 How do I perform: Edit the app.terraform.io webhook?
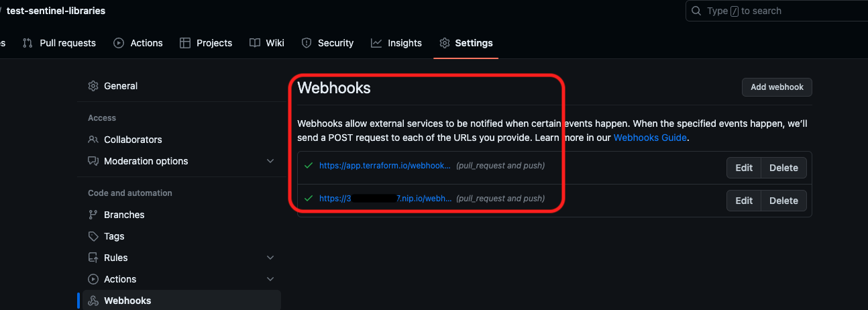744,168
